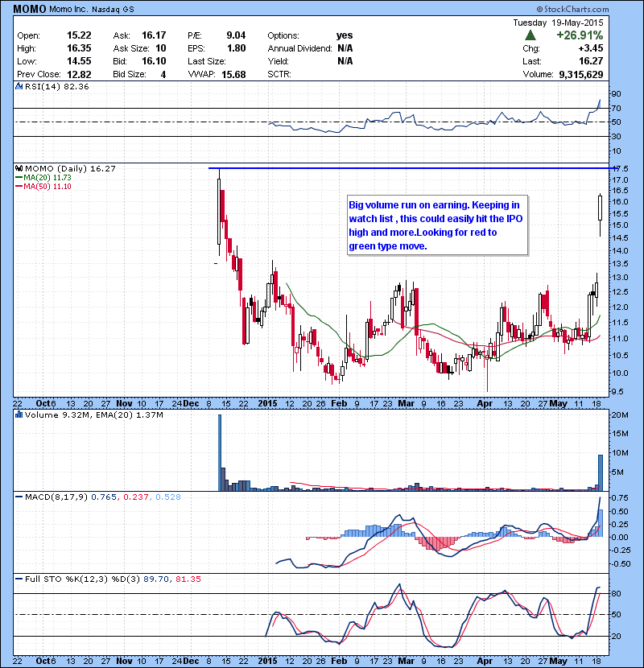The height and width of the screenshot is (668, 644).
Task: Click the SCTR label
Action: pos(279,74)
